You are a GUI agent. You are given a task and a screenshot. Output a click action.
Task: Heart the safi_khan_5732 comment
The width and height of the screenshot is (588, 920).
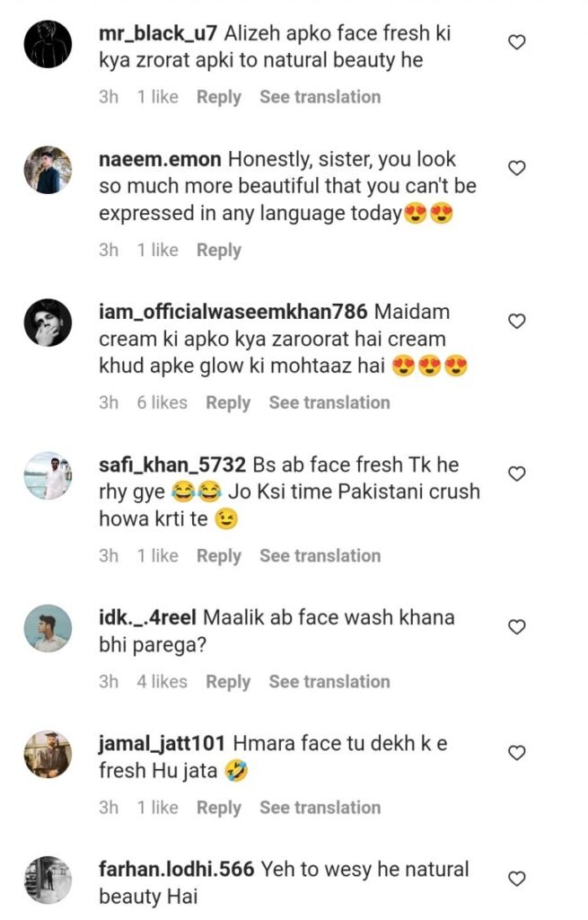coord(516,473)
